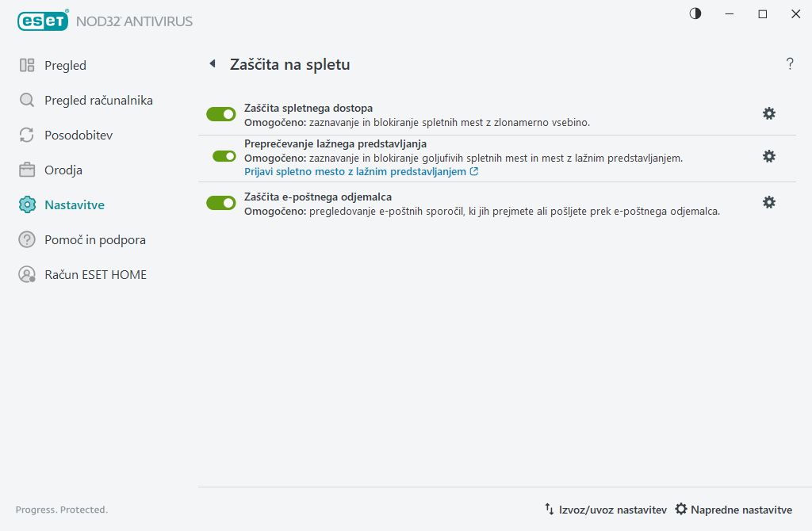Select Nastavitve in the sidebar menu
Screen dimensions: 812x531
point(73,204)
